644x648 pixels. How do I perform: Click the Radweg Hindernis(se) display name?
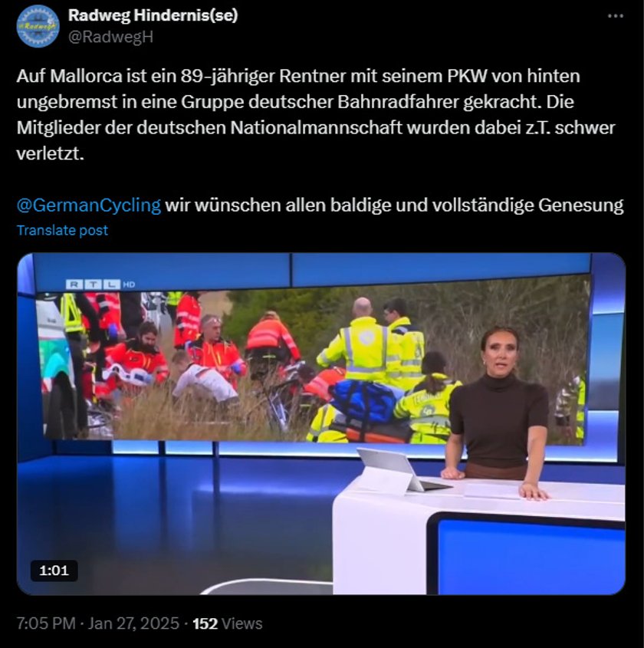tap(153, 15)
